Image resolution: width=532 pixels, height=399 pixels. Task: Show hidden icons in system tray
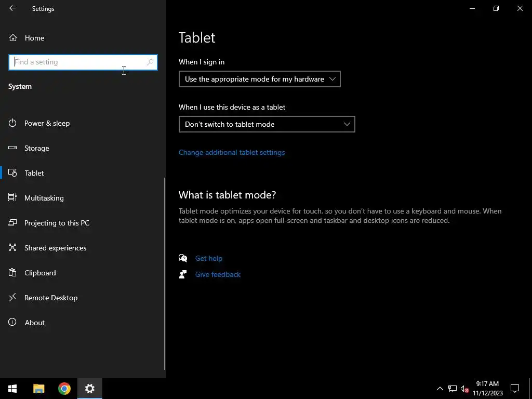pos(440,389)
